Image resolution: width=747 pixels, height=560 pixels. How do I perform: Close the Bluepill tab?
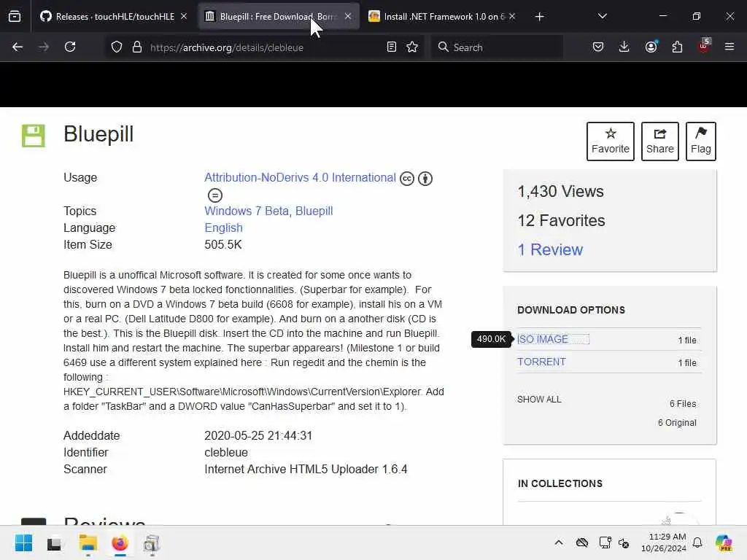tap(348, 16)
